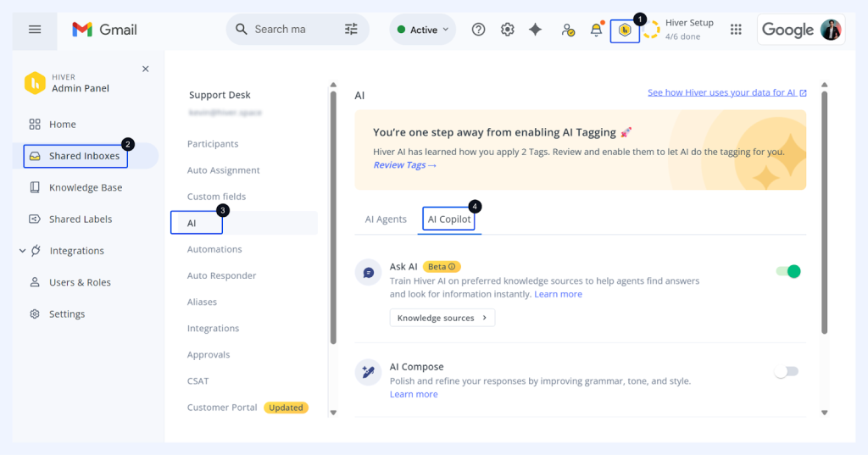The height and width of the screenshot is (455, 868).
Task: Close the Hiver Admin Panel sidebar
Action: click(145, 69)
